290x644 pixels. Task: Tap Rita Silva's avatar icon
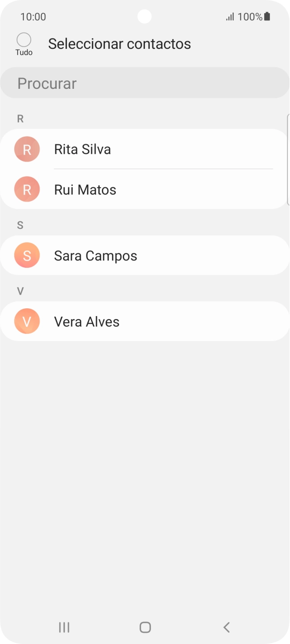tap(27, 149)
